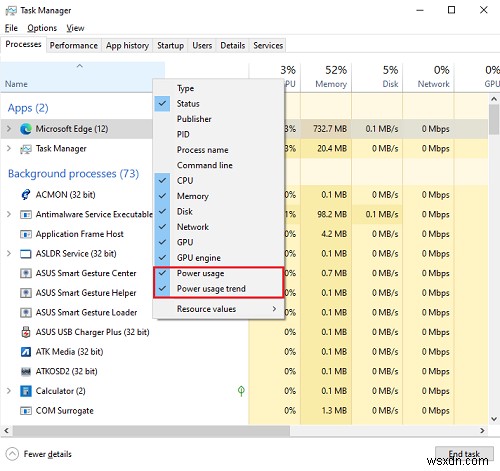The height and width of the screenshot is (471, 500).
Task: Click the Fewer details up-arrow icon
Action: click(12, 454)
